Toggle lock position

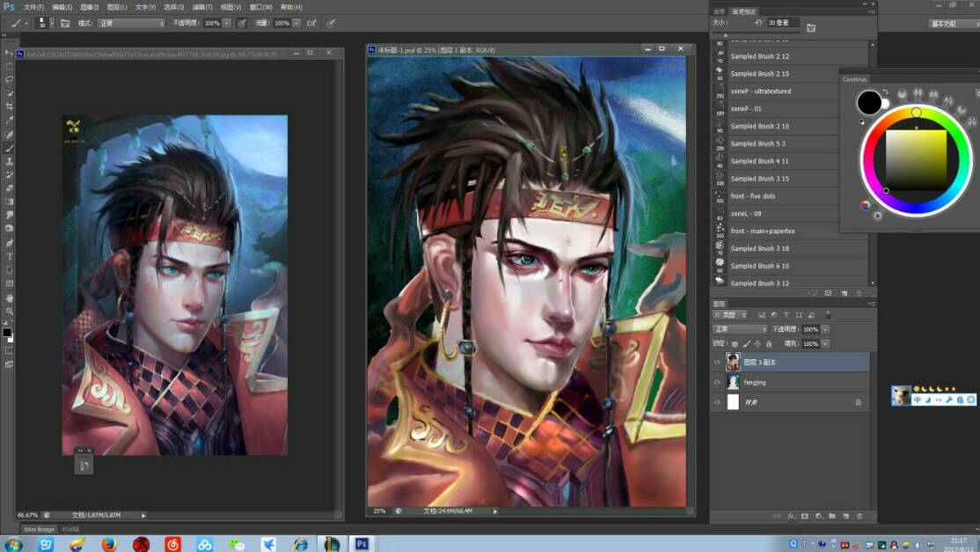(x=757, y=344)
